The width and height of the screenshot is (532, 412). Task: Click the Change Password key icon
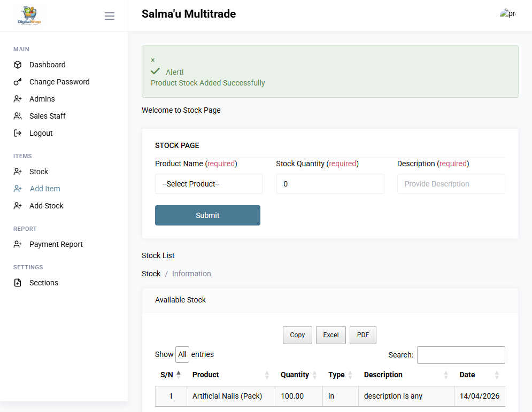[18, 82]
